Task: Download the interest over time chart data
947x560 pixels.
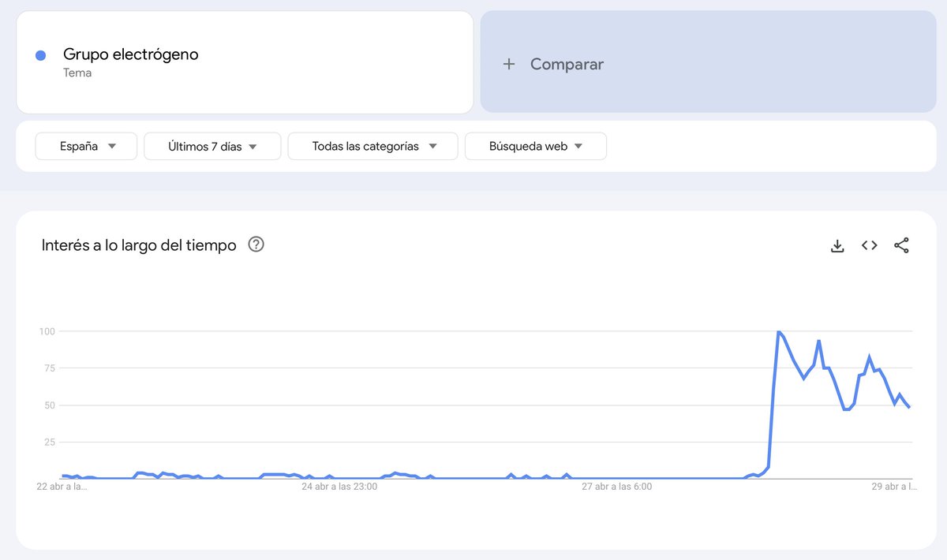Action: (837, 245)
